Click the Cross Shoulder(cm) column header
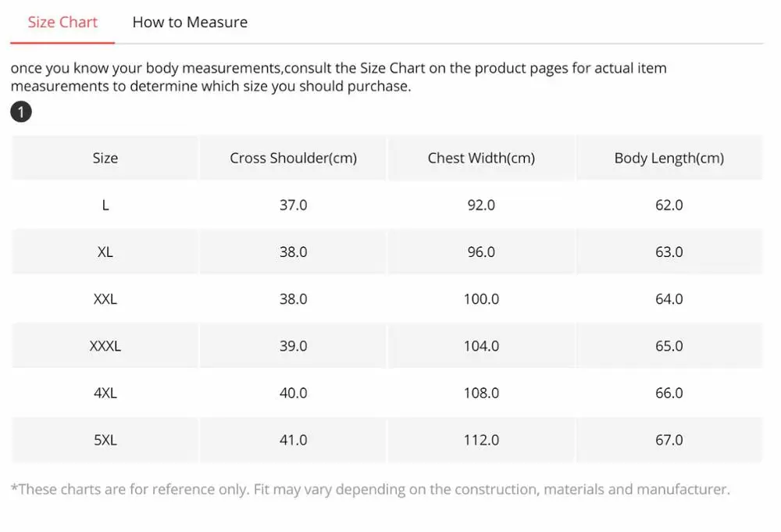The height and width of the screenshot is (532, 781). pos(293,158)
